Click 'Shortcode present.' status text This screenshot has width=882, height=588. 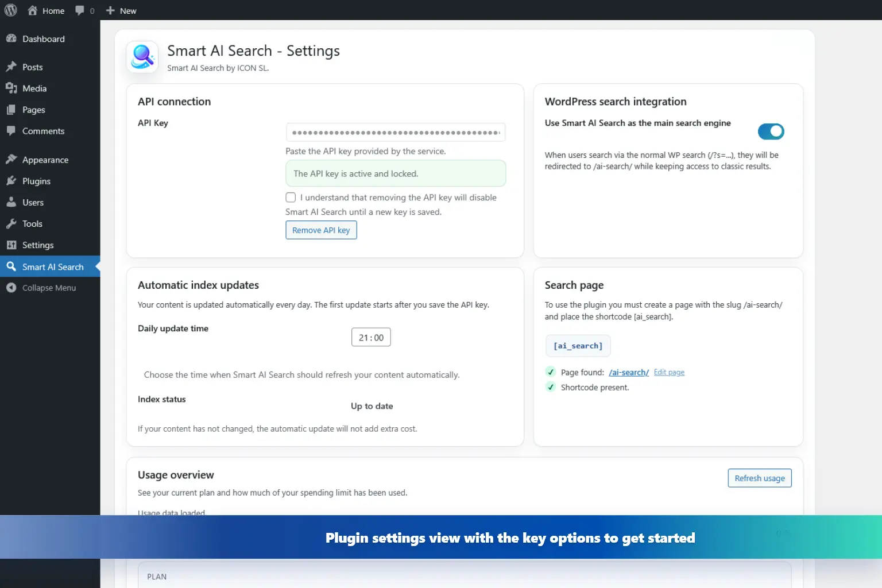click(595, 388)
